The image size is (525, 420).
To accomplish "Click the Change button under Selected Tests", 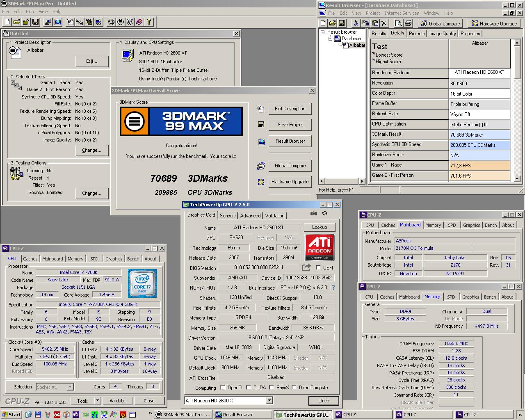I will click(91, 150).
